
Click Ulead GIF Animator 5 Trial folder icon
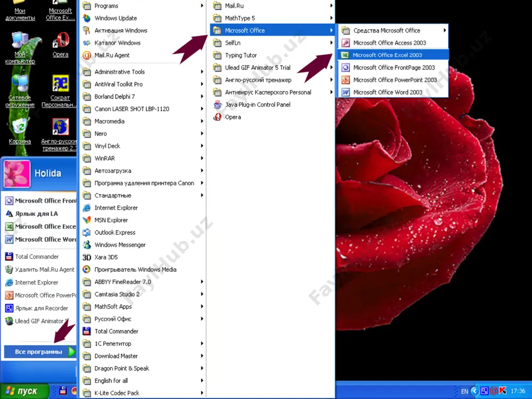(x=217, y=68)
